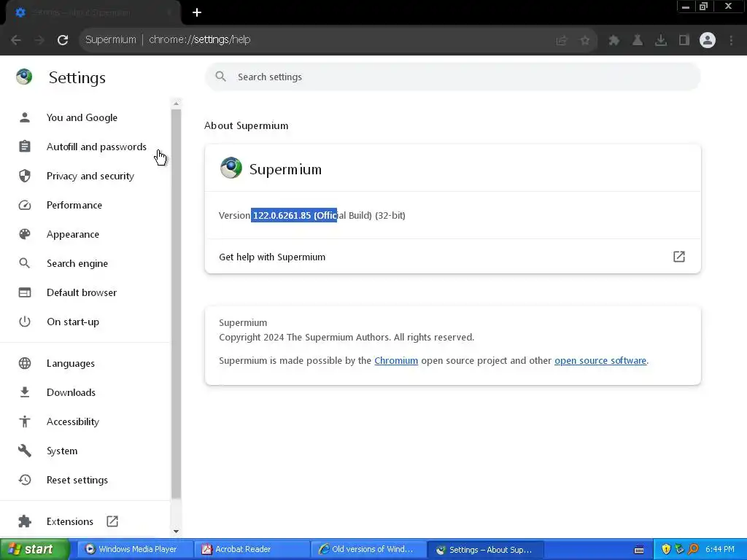Click the browser back arrow
Viewport: 747px width, 560px height.
[16, 40]
